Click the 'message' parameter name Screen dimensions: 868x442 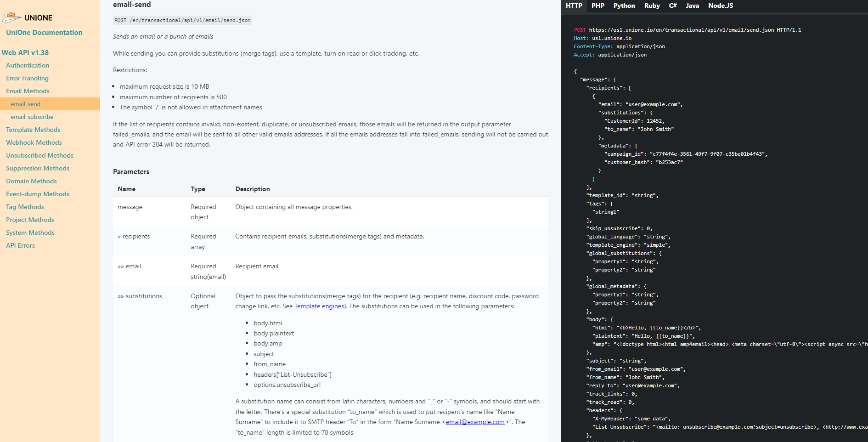(x=130, y=207)
